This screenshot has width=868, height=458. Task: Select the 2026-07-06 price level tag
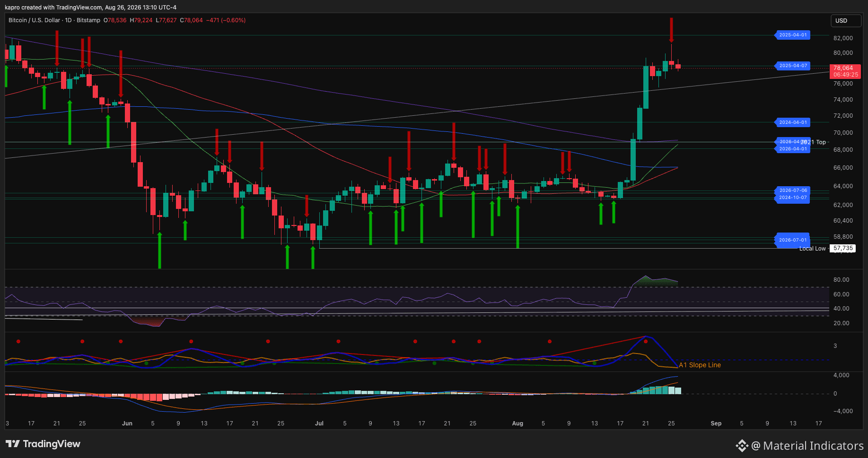[792, 190]
